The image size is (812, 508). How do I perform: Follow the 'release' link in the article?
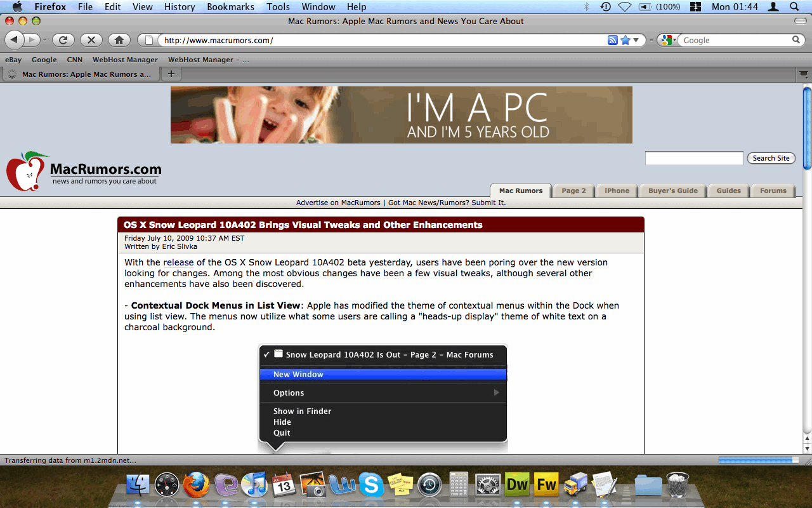(x=178, y=262)
